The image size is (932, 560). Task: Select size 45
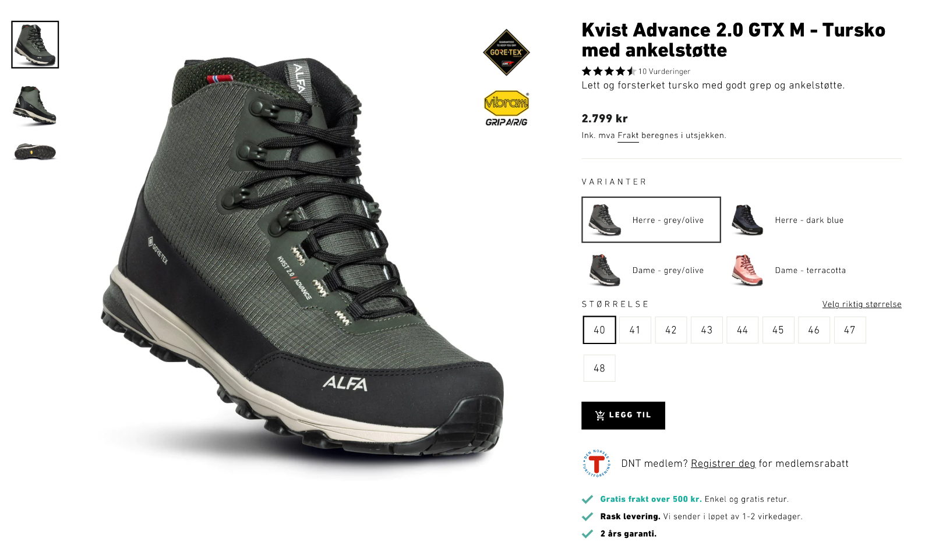tap(778, 330)
